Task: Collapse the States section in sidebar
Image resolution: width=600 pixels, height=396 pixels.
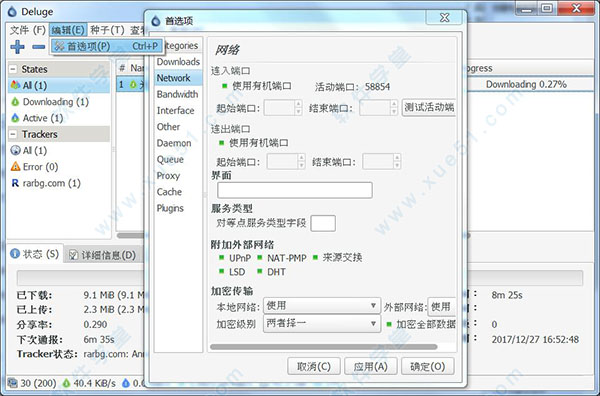Action: (x=13, y=69)
